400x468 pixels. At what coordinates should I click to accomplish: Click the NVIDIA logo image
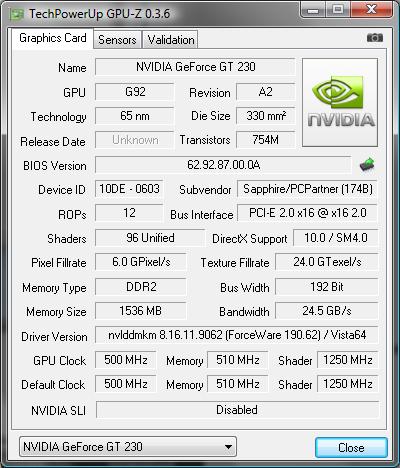[x=340, y=102]
